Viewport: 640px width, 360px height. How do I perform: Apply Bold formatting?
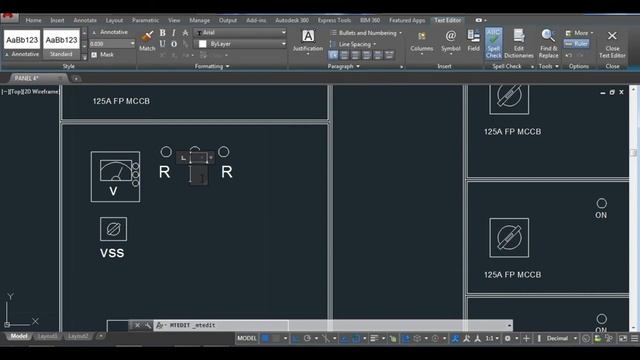(162, 33)
